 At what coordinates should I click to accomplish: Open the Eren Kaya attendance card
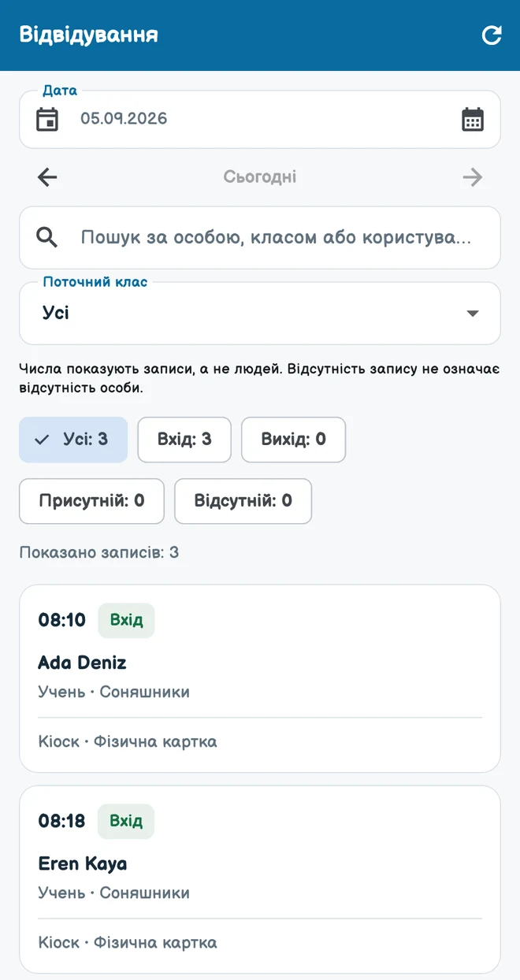click(260, 879)
